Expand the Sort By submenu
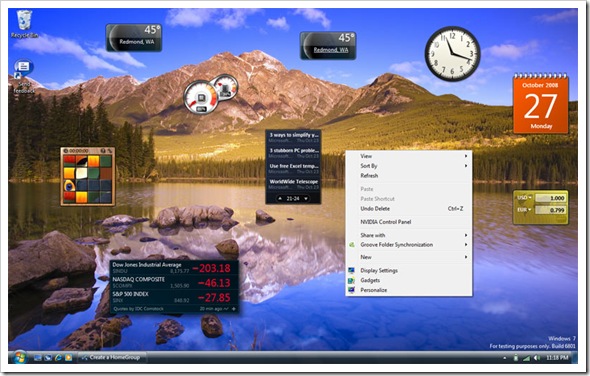This screenshot has width=590, height=376. pyautogui.click(x=409, y=166)
